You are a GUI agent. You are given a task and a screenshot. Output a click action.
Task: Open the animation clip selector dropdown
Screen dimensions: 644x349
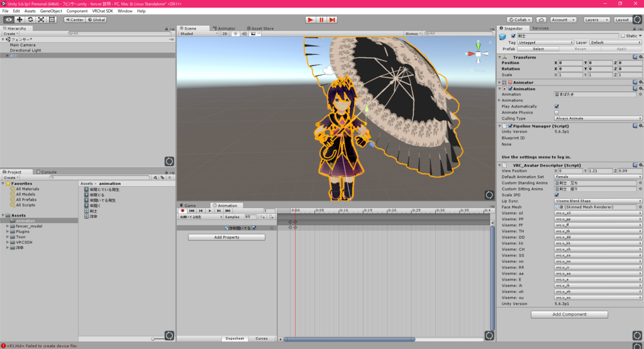click(x=201, y=217)
